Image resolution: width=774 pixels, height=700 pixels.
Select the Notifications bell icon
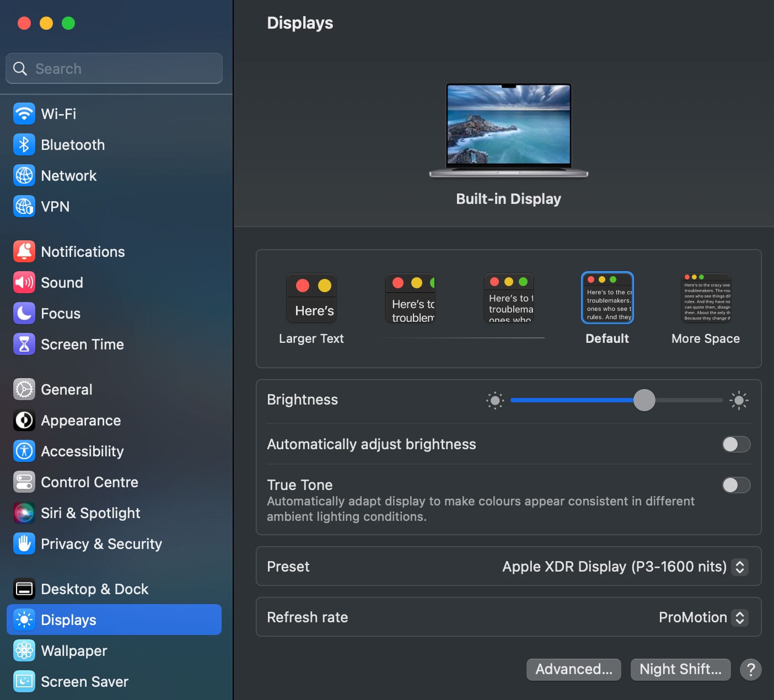click(24, 252)
